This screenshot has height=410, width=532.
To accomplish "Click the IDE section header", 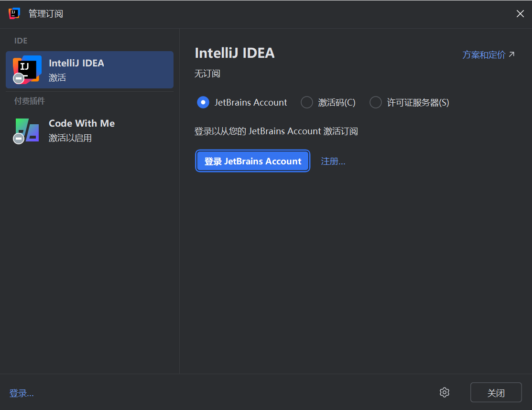I will (21, 41).
